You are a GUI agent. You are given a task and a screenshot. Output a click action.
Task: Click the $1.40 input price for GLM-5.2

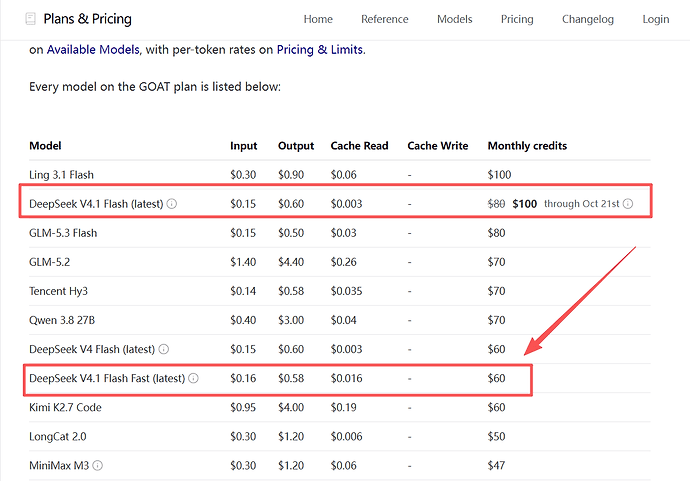(x=243, y=262)
